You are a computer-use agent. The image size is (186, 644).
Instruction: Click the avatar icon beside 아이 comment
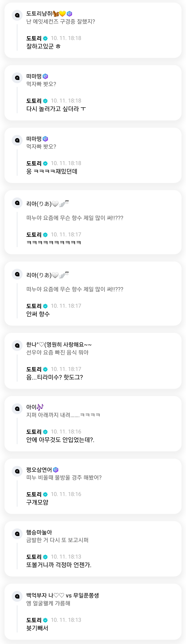[x=17, y=409]
